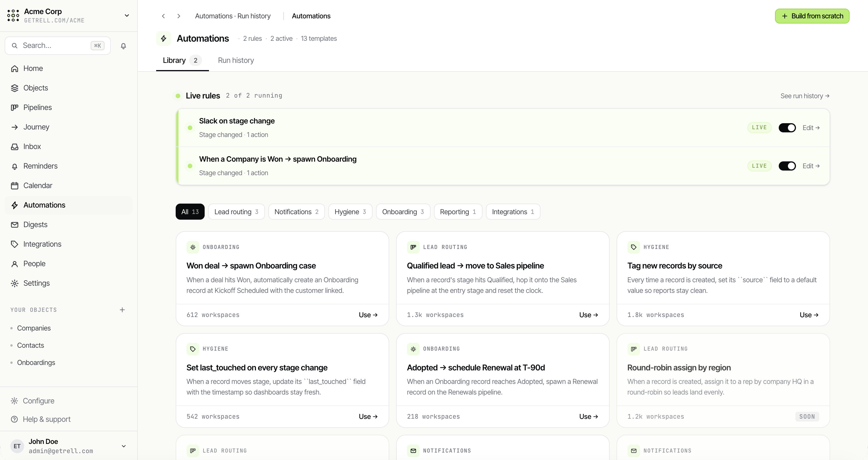This screenshot has width=868, height=460.
Task: Filter templates by Hygiene
Action: (x=350, y=212)
